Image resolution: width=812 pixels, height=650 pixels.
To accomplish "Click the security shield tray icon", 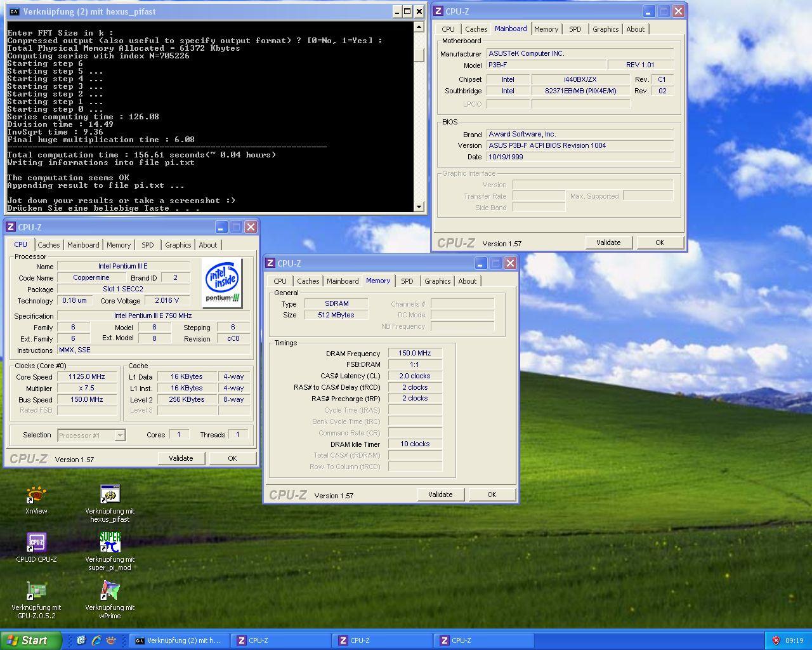I will tap(775, 640).
